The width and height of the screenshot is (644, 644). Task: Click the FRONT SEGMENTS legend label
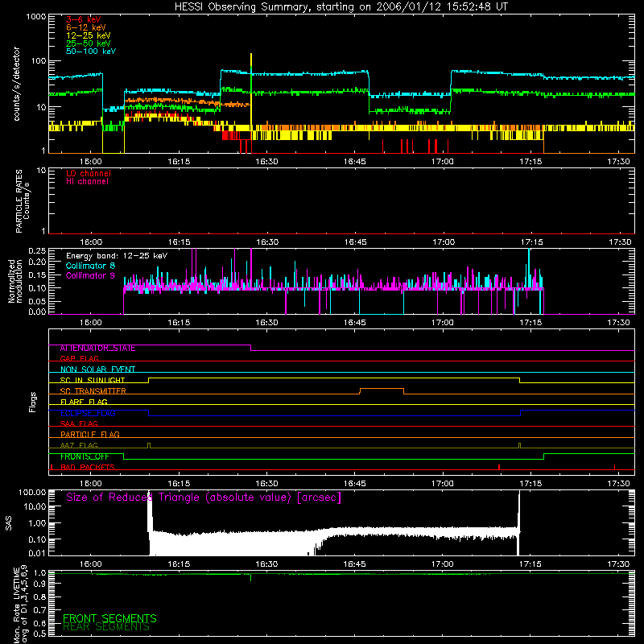pyautogui.click(x=109, y=618)
